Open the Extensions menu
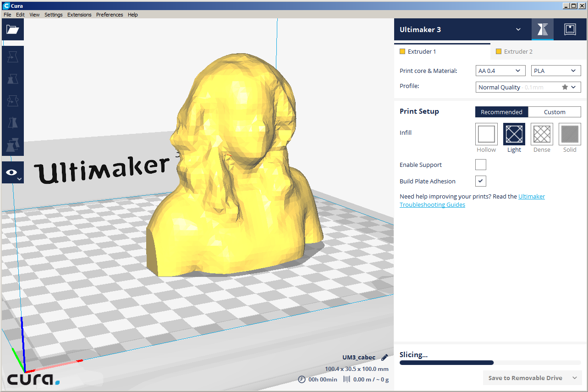 click(x=79, y=15)
